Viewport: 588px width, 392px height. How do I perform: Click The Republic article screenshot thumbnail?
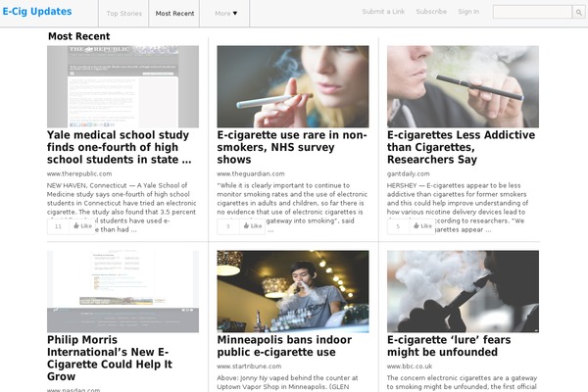123,86
